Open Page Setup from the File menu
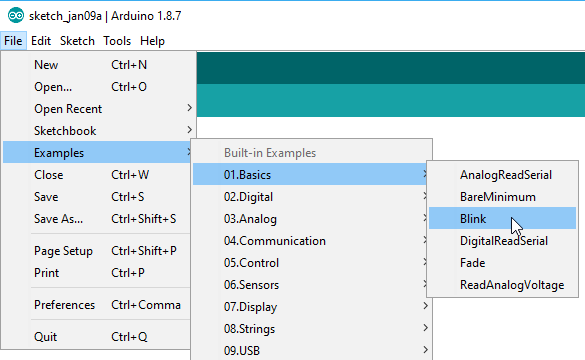This screenshot has width=585, height=360. point(97,251)
